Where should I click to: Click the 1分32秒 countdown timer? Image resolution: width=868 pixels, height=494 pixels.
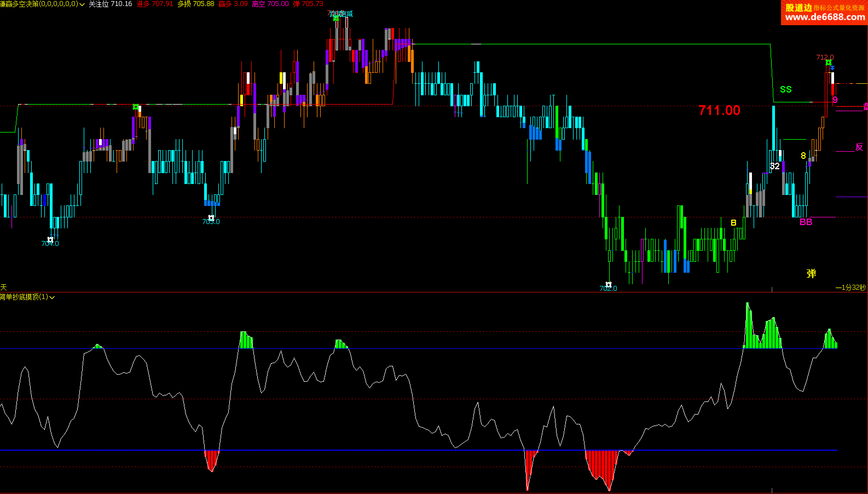(x=851, y=288)
